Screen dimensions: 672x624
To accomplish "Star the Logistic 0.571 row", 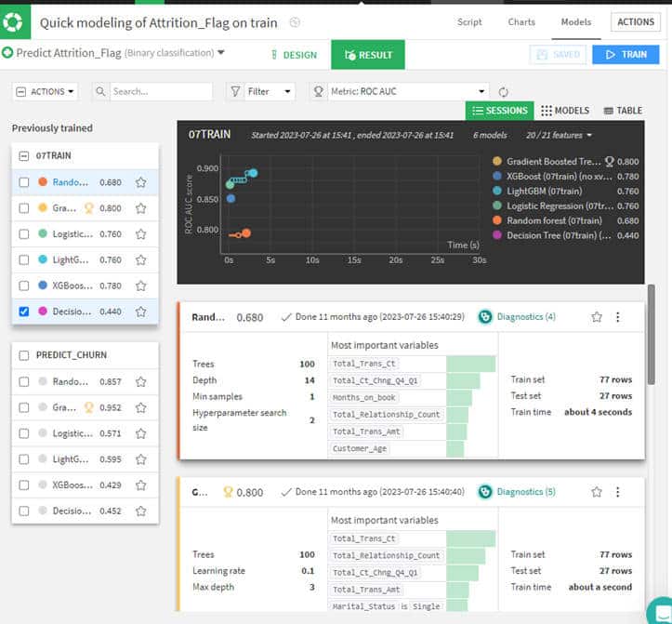I will [x=141, y=433].
